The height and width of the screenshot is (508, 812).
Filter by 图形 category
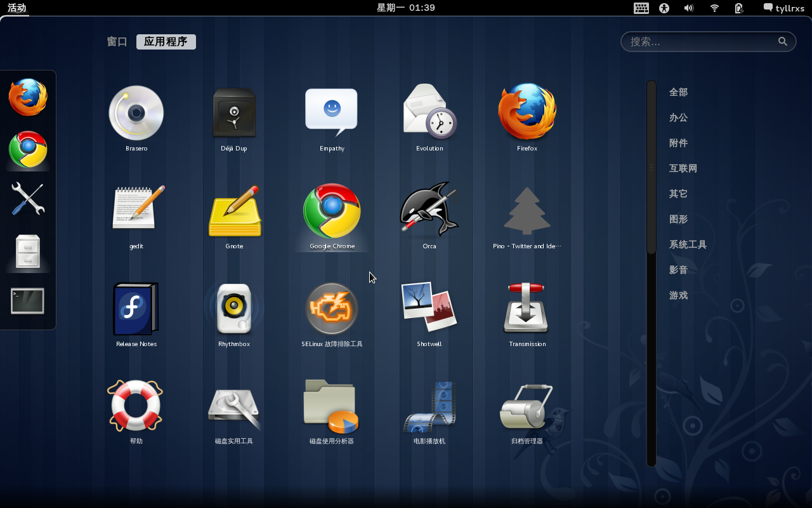pyautogui.click(x=678, y=219)
